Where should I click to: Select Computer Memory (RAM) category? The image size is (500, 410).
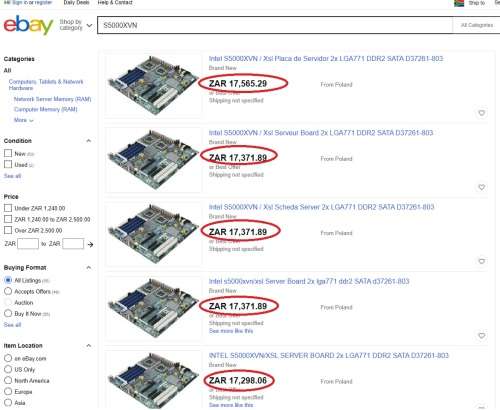point(45,109)
